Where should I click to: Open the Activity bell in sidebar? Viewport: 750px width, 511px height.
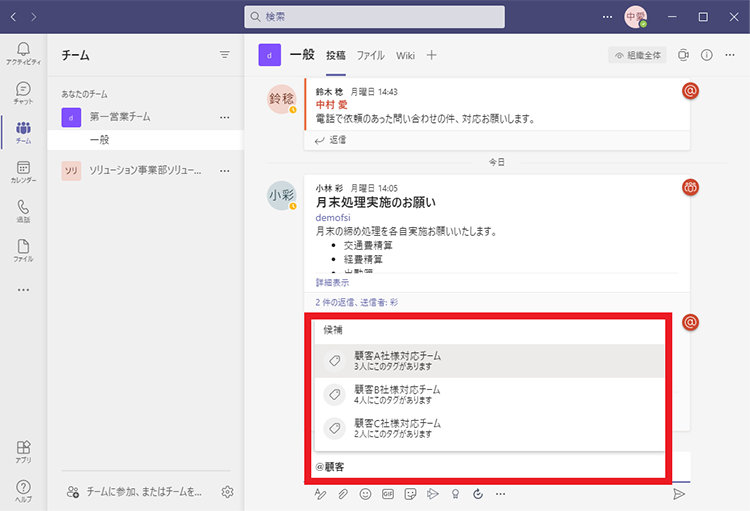(x=23, y=53)
